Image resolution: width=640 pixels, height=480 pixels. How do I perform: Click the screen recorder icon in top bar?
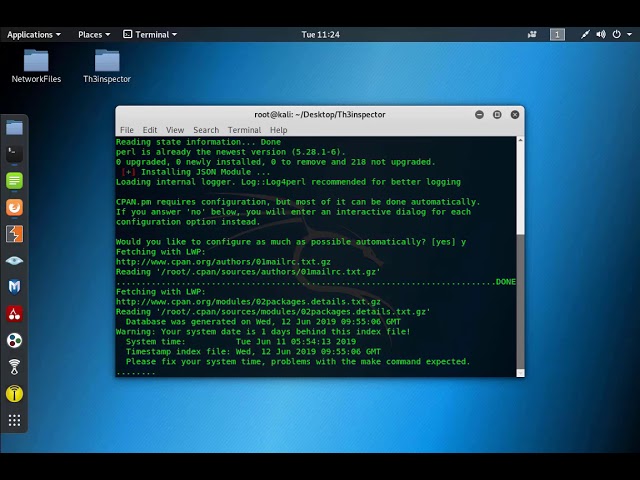[x=532, y=35]
